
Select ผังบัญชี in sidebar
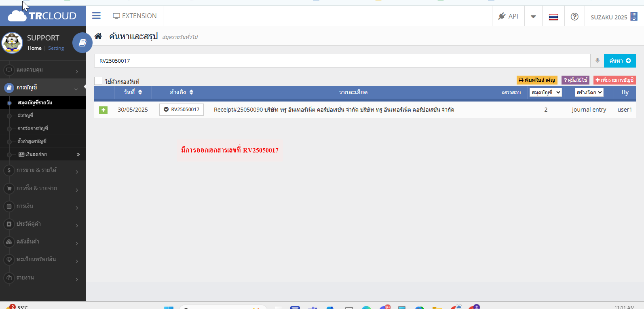[25, 116]
